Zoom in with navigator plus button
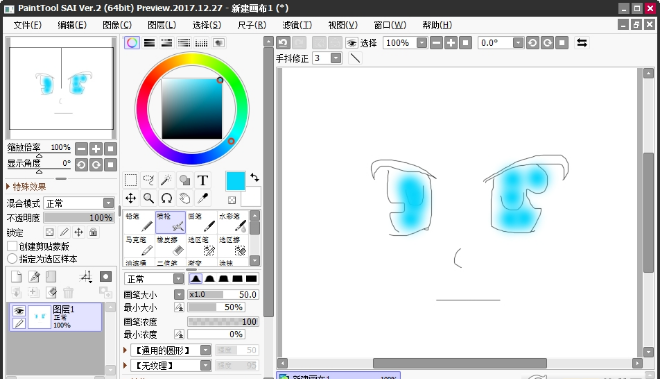The height and width of the screenshot is (379, 661). [96, 149]
